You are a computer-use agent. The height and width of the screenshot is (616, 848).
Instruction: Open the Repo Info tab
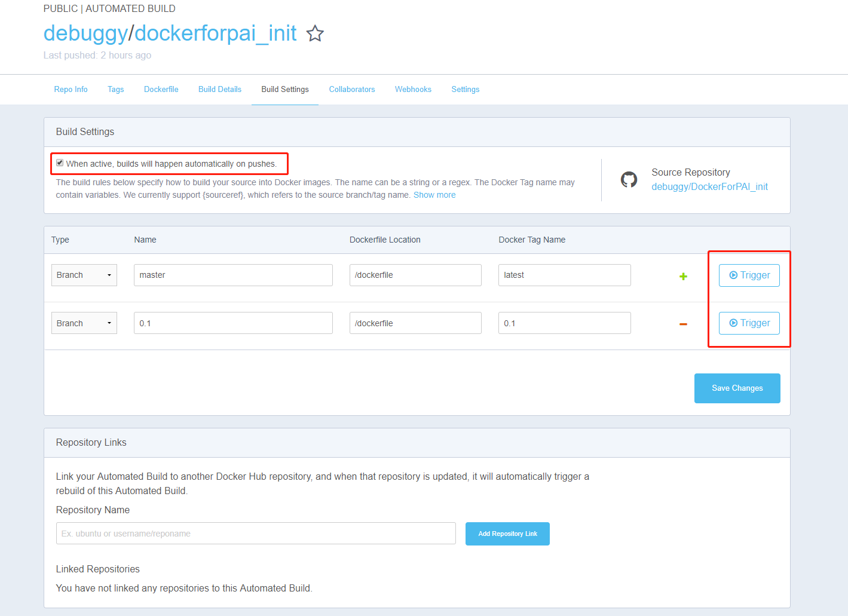[71, 89]
